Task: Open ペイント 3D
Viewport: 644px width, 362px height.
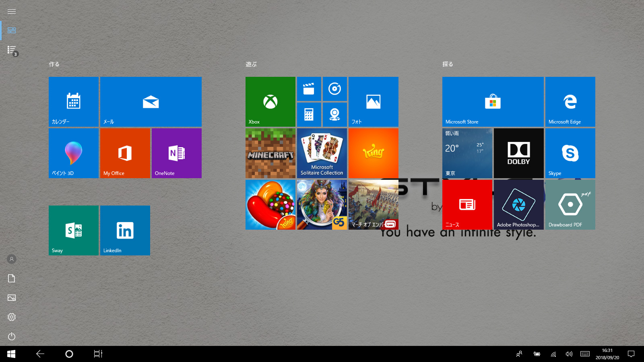Action: point(73,153)
